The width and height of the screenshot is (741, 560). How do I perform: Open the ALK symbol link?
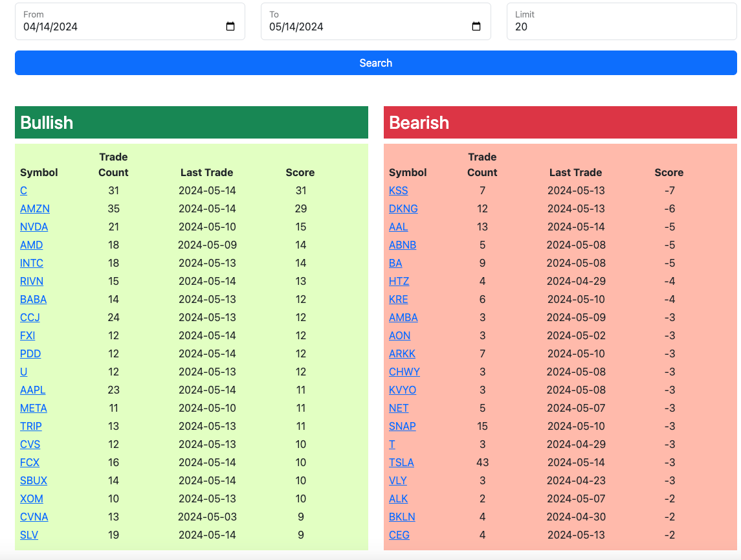pos(399,498)
